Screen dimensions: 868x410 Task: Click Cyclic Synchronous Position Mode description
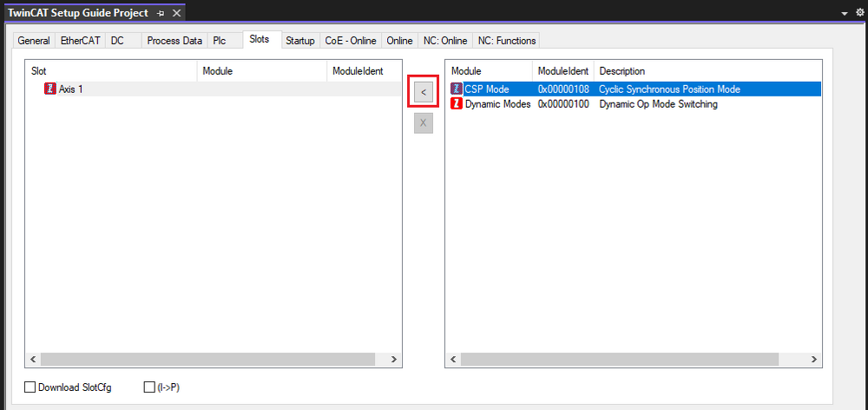tap(669, 89)
